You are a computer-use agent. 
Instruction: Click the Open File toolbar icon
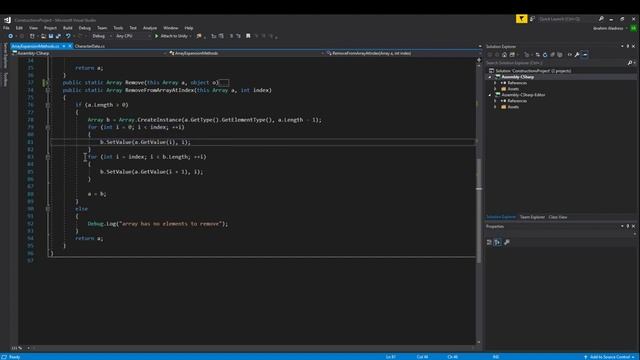43,36
